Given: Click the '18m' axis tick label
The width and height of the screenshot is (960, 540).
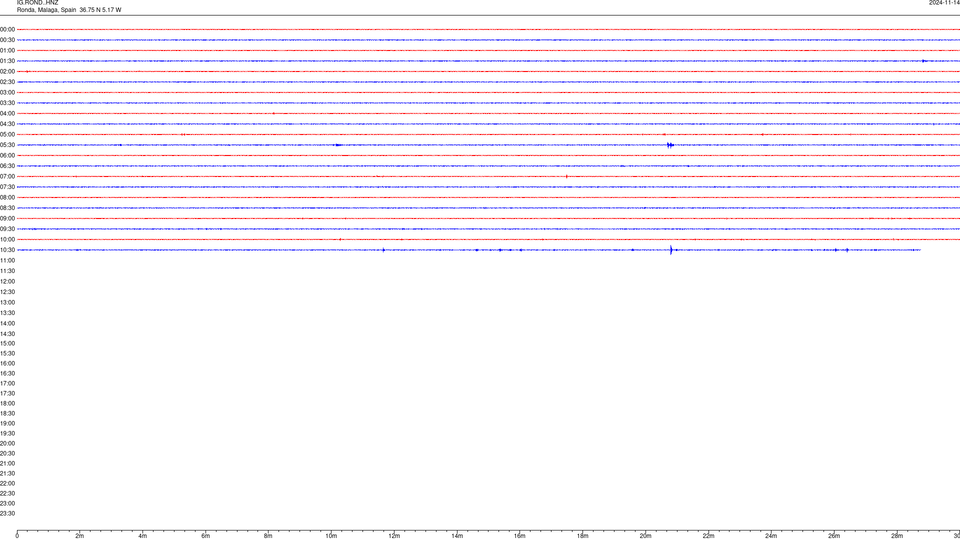Looking at the screenshot, I should click(583, 536).
